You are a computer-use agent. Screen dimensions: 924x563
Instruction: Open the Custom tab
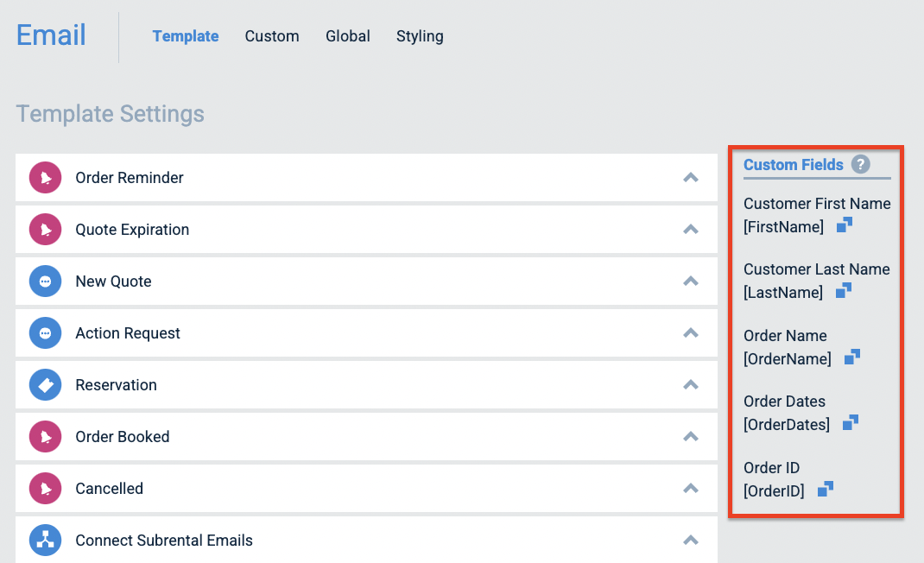(272, 36)
